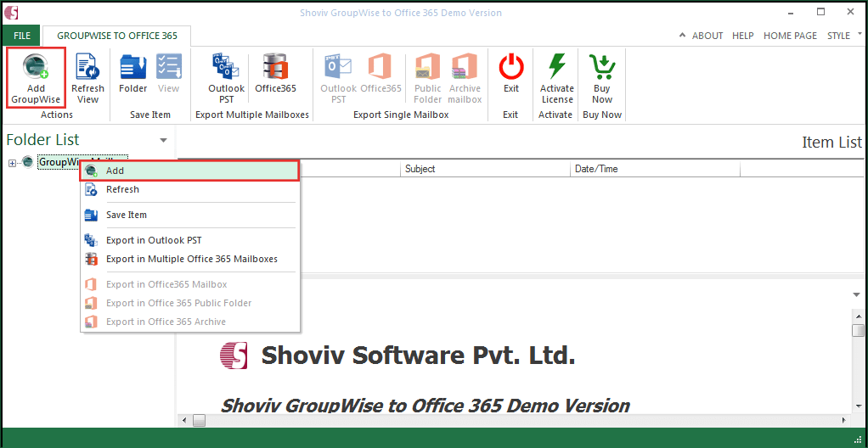
Task: Open the Folder List panel dropdown arrow
Action: pyautogui.click(x=163, y=141)
